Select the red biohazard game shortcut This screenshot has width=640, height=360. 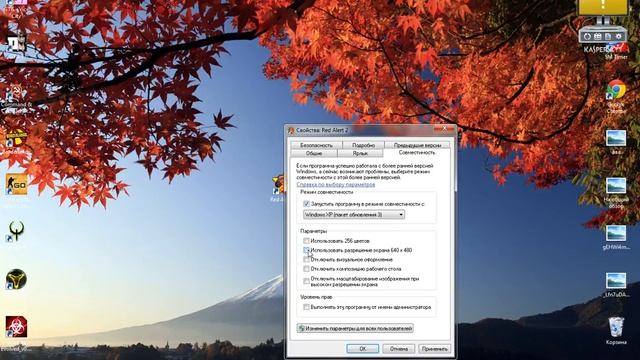pyautogui.click(x=16, y=327)
